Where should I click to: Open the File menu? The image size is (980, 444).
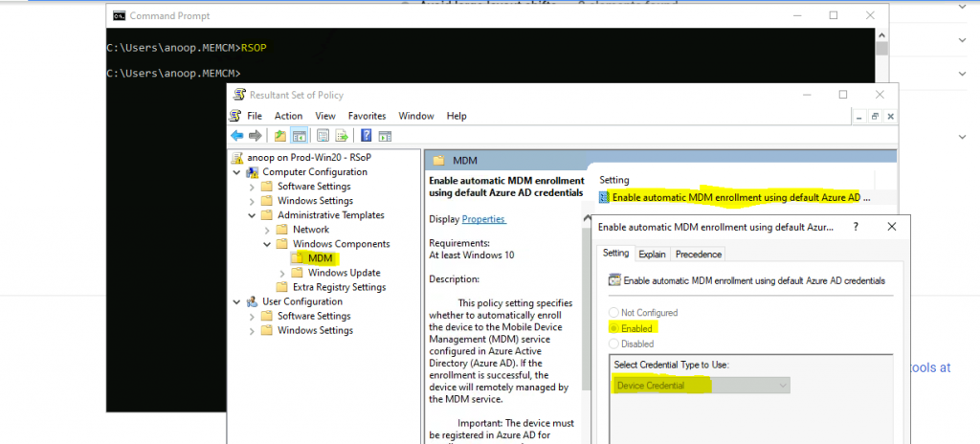(x=255, y=116)
